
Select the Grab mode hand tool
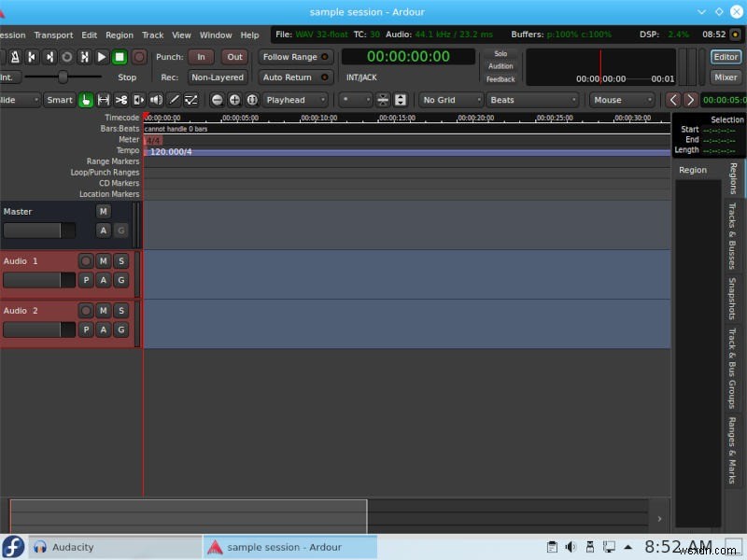(x=86, y=100)
